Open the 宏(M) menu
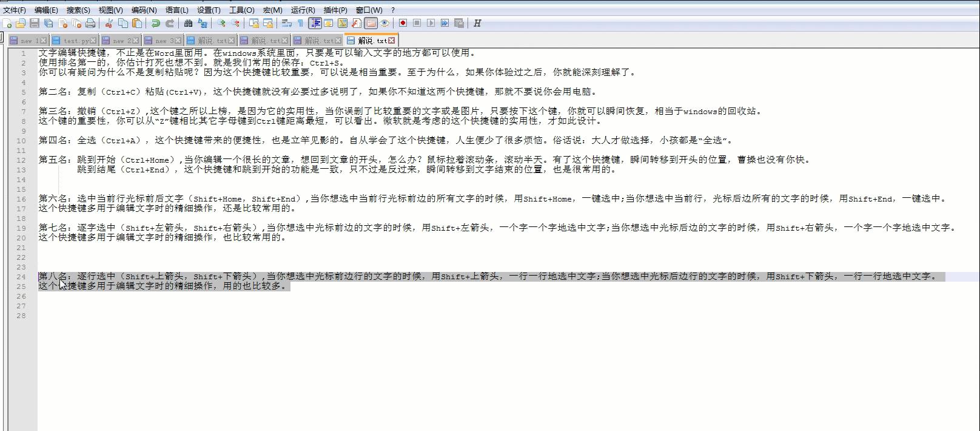The image size is (980, 431). [273, 10]
